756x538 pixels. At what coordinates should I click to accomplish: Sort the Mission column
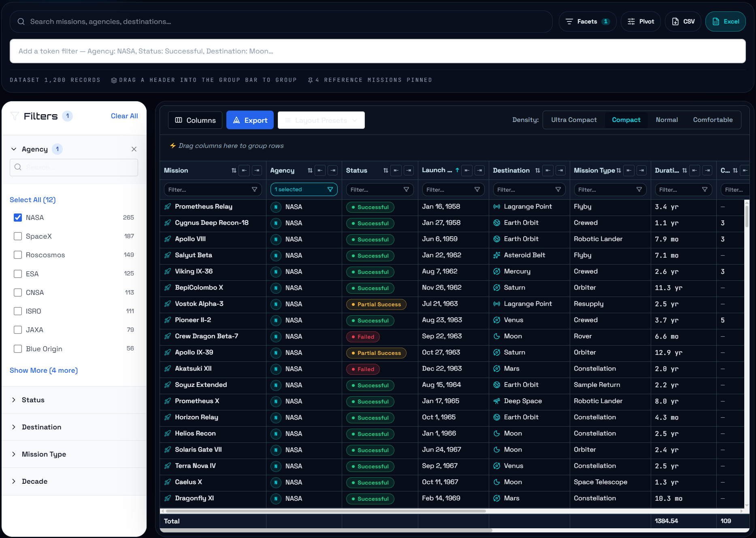tap(234, 171)
